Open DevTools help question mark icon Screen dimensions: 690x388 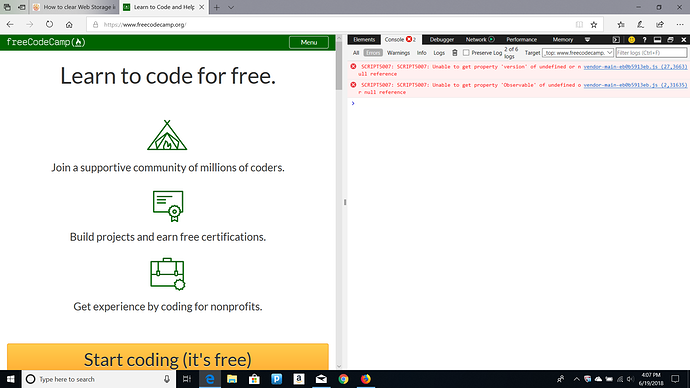click(644, 40)
